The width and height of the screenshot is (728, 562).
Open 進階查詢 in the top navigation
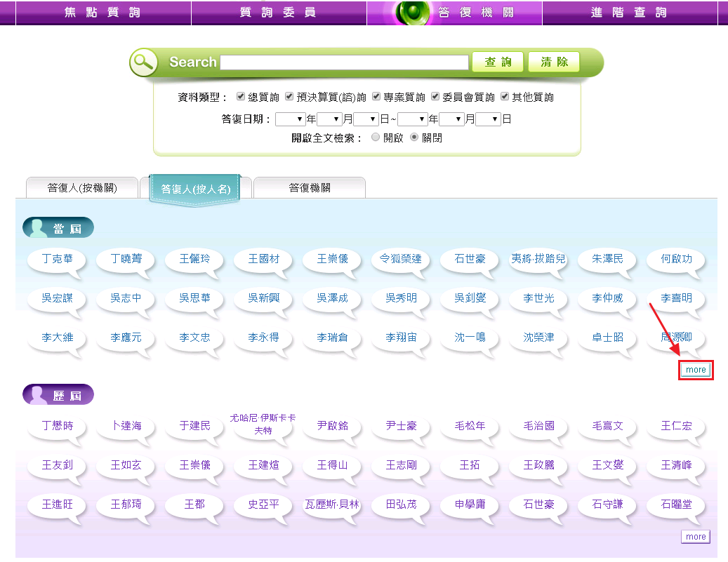pos(630,13)
